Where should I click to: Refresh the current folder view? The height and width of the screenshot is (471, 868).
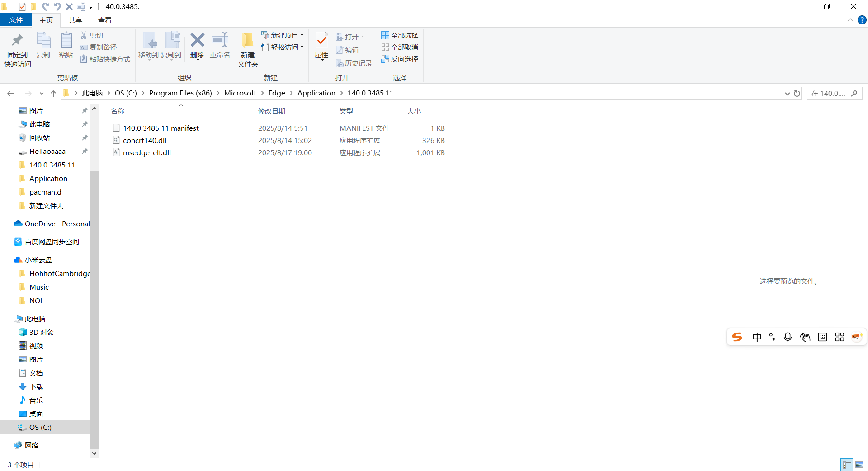coord(797,93)
